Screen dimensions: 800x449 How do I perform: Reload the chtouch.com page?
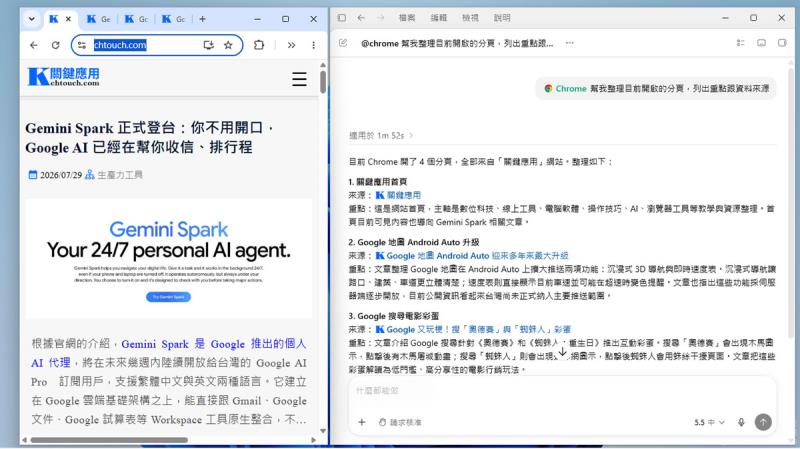coord(56,45)
